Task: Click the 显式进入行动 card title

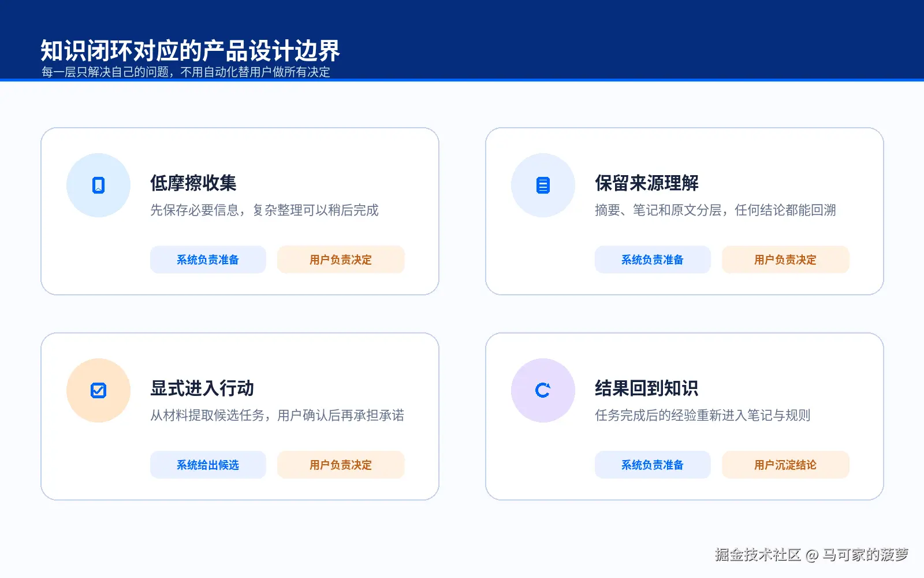Action: (202, 388)
